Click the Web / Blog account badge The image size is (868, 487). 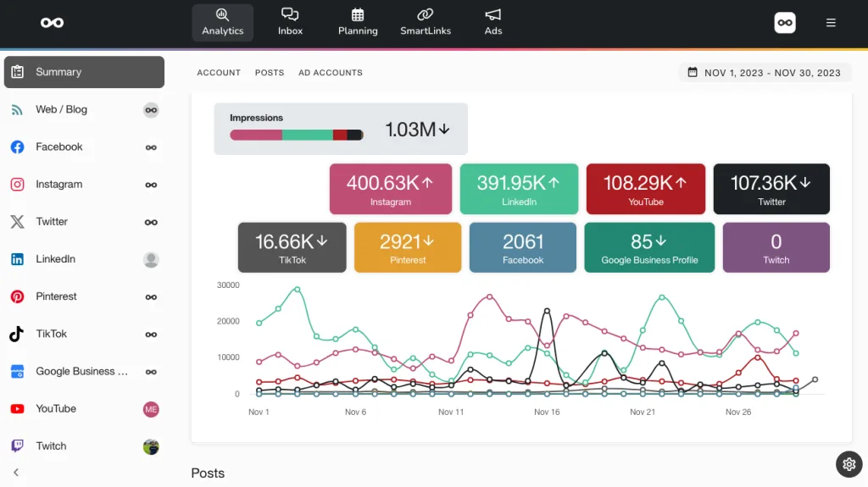pyautogui.click(x=151, y=110)
